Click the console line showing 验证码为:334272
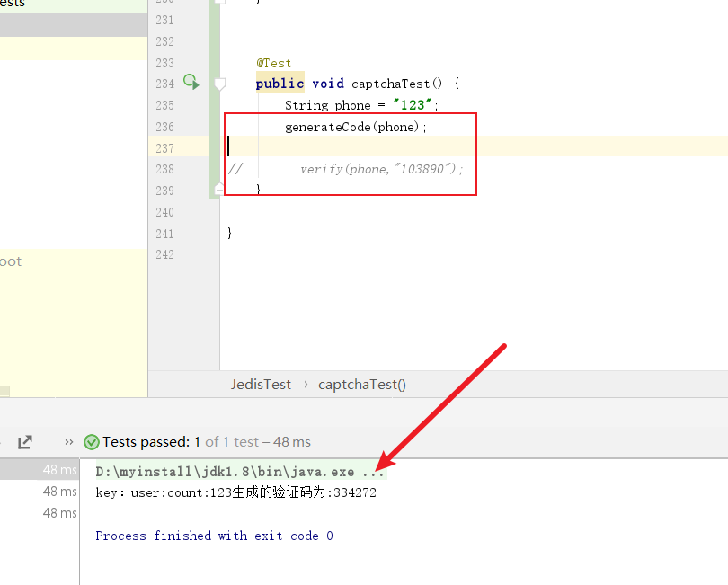This screenshot has width=728, height=585. pos(235,492)
